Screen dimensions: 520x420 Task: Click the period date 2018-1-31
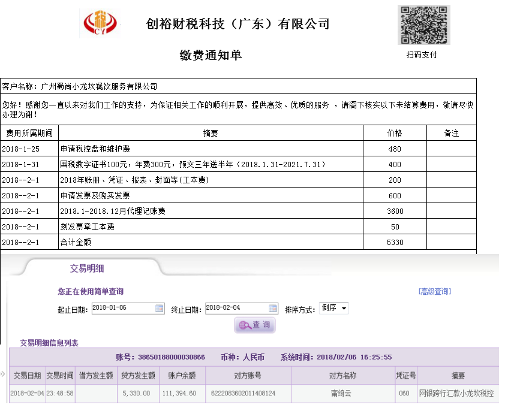[20, 165]
